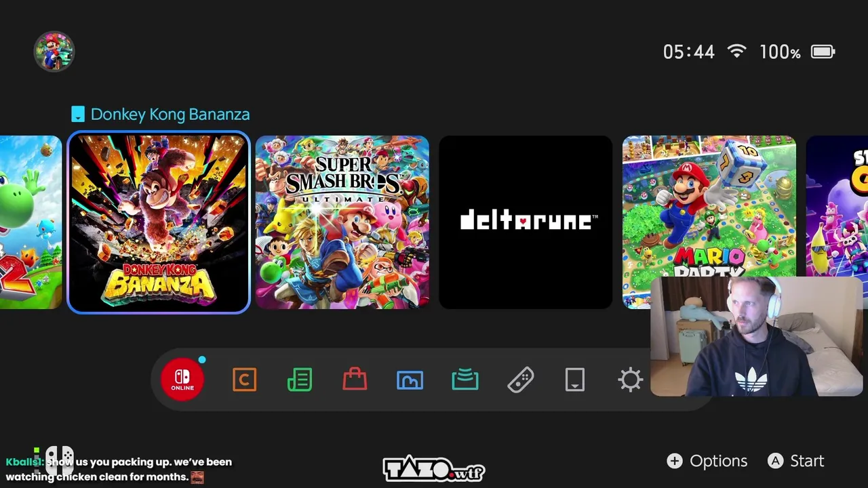This screenshot has width=868, height=488.
Task: Check the Wi-Fi signal icon
Action: click(736, 52)
